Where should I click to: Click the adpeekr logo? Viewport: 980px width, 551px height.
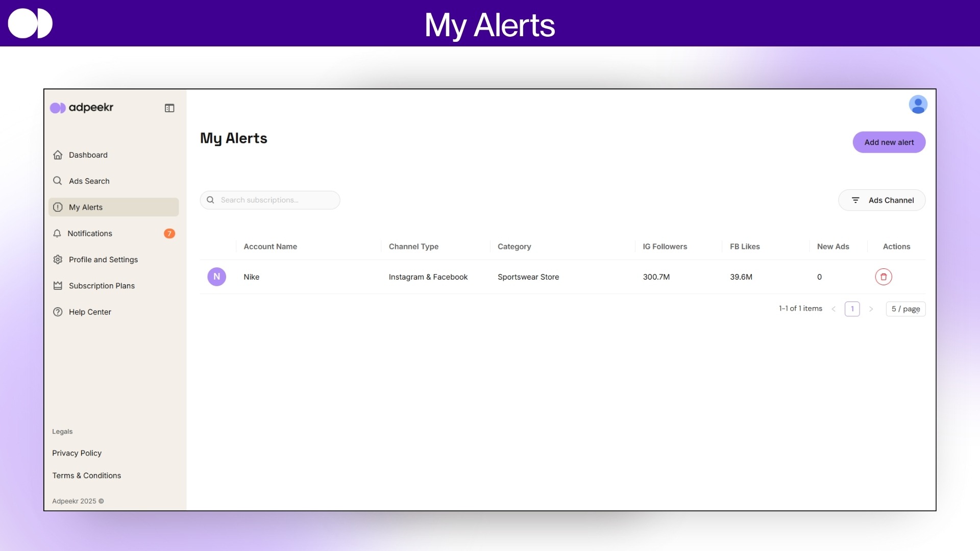coord(81,108)
